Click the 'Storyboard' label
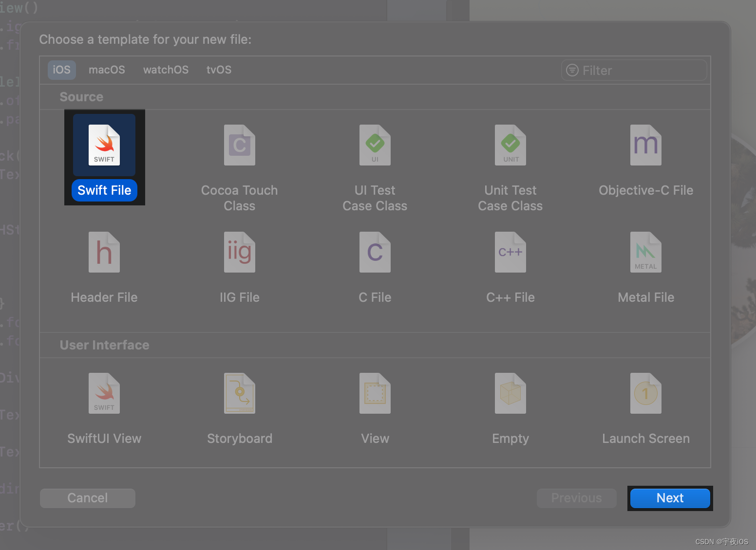 tap(240, 439)
